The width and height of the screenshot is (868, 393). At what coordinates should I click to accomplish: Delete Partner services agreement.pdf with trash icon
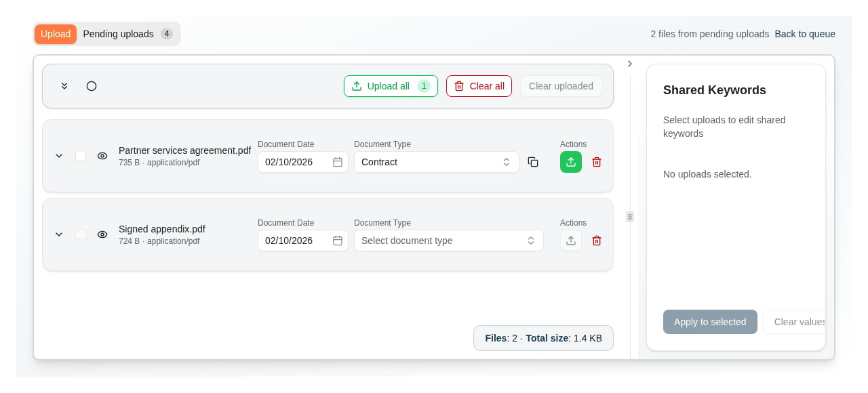tap(597, 162)
